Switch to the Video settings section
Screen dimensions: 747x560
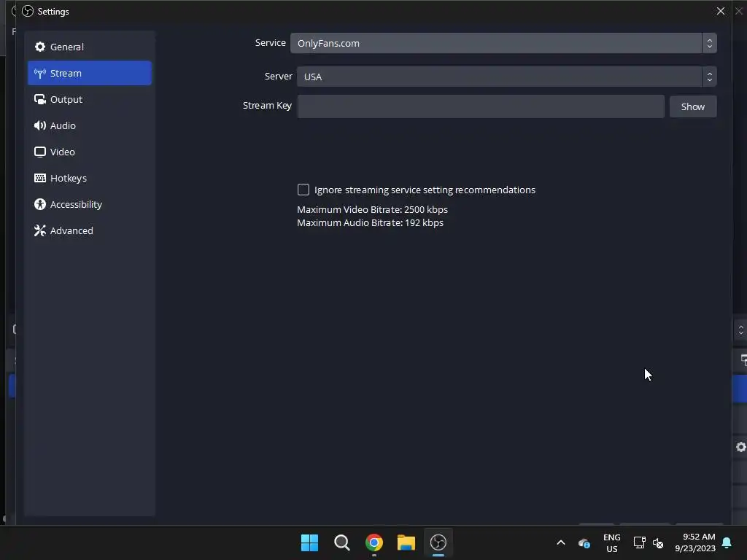click(90, 152)
